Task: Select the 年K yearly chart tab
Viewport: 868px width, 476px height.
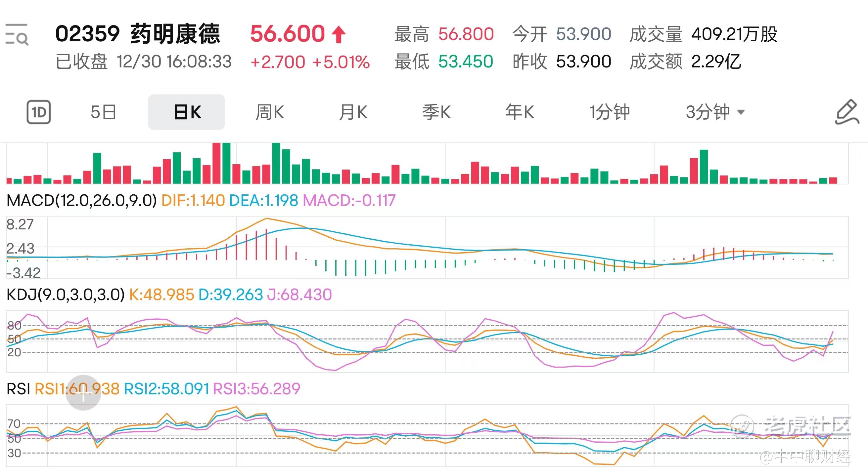Action: click(x=520, y=112)
